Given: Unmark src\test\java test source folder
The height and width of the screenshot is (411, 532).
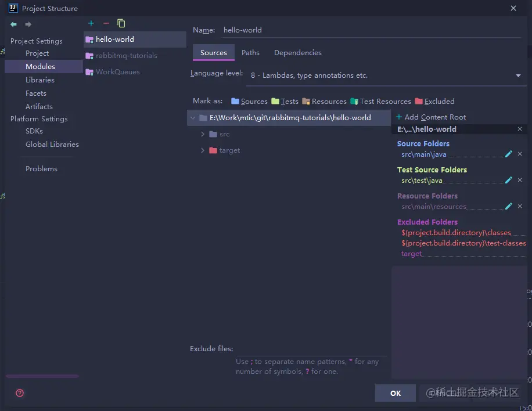Looking at the screenshot, I should tap(520, 180).
